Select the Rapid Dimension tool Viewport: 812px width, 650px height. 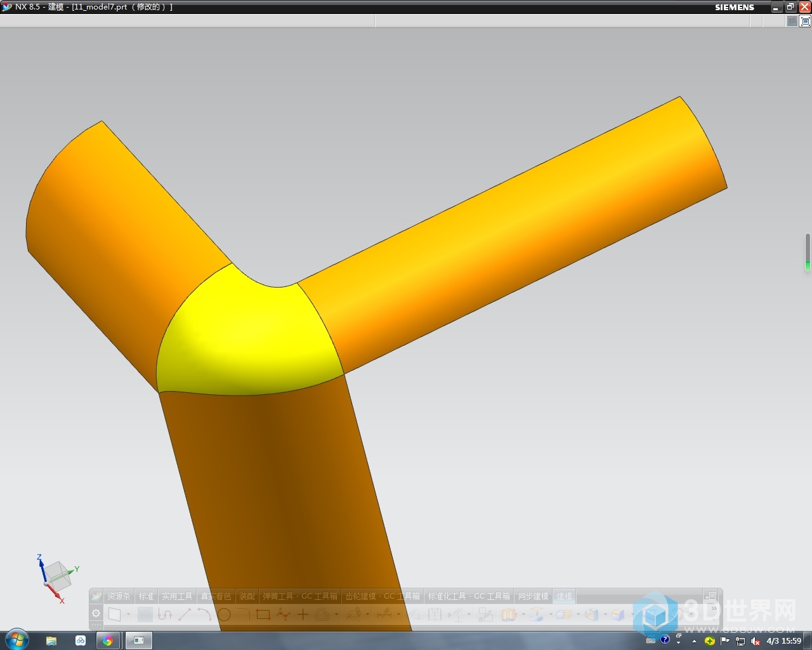tap(384, 614)
